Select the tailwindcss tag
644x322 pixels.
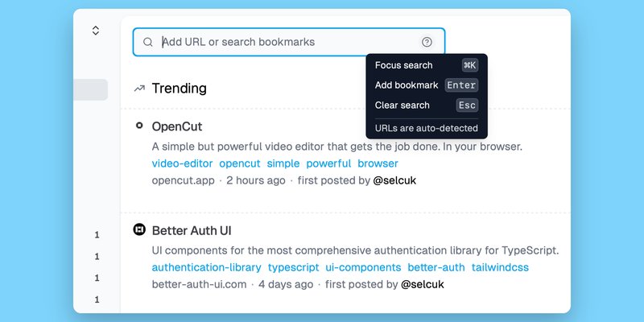coord(500,268)
